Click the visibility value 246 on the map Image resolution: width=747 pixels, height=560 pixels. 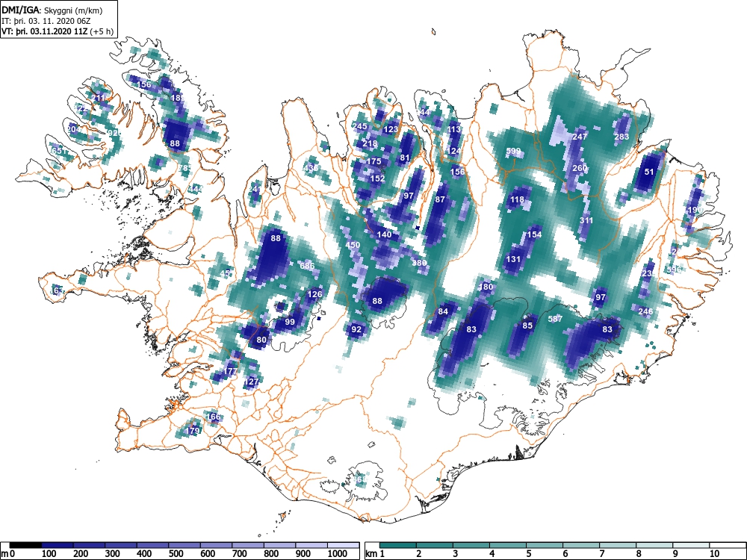[x=645, y=311]
